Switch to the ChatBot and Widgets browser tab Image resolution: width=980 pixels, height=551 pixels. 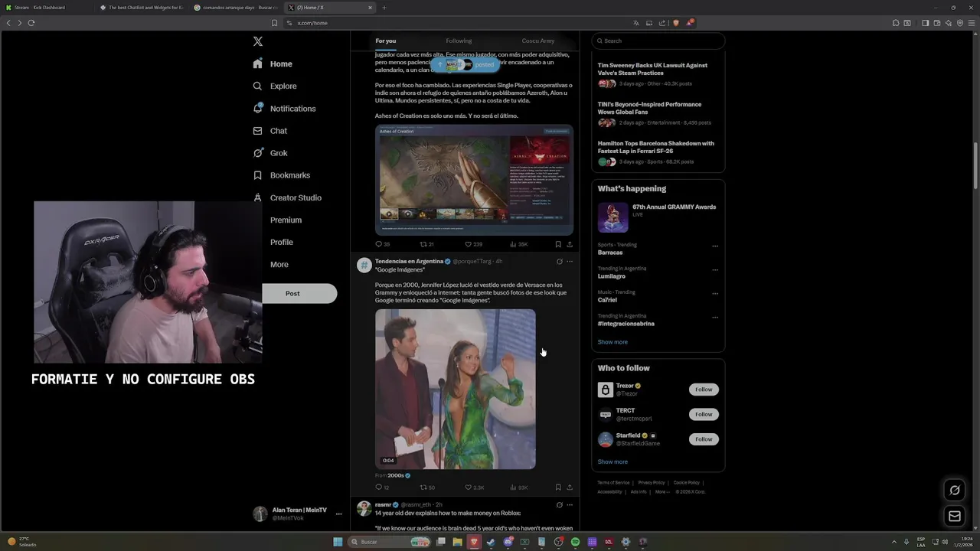pos(142,8)
